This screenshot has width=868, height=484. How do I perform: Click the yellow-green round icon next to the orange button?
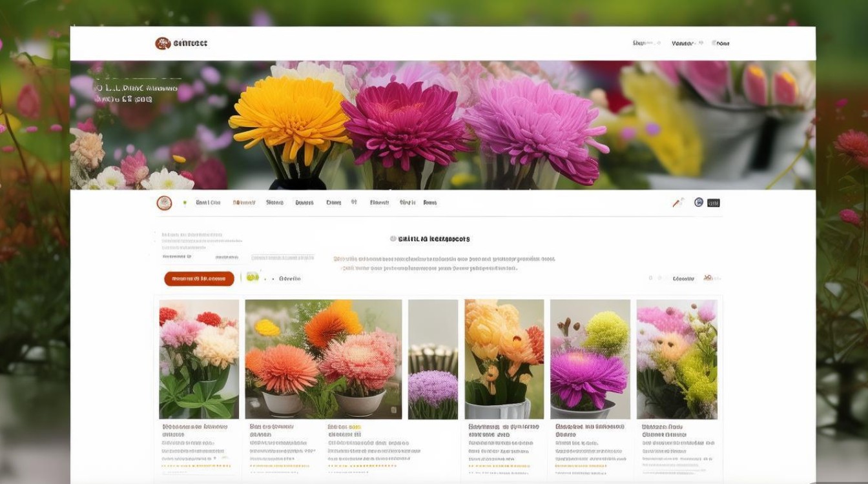[x=252, y=277]
